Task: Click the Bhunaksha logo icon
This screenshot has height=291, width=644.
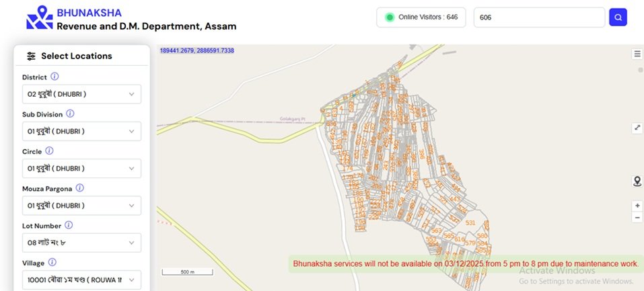Action: (x=40, y=17)
